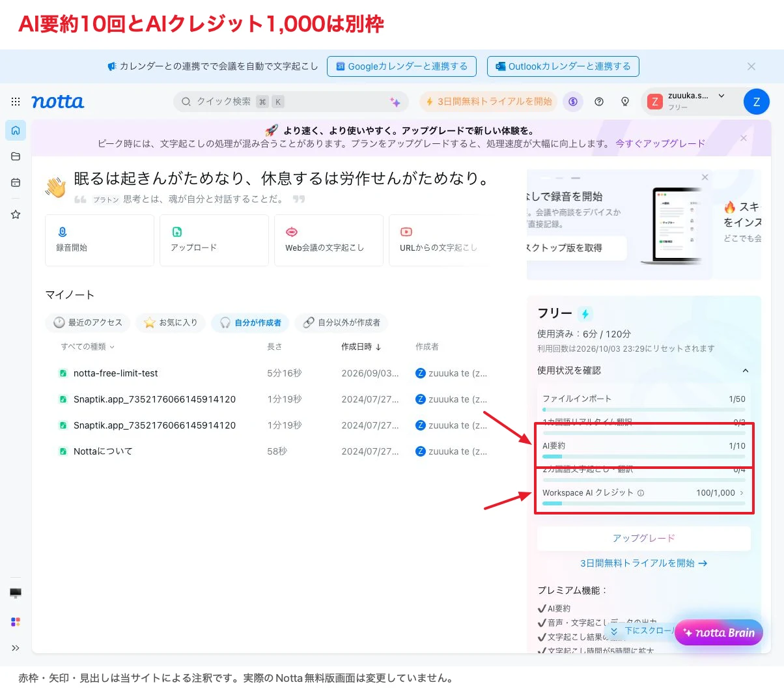Open the notta-free-limit-test note
The width and height of the screenshot is (784, 691).
pos(116,373)
